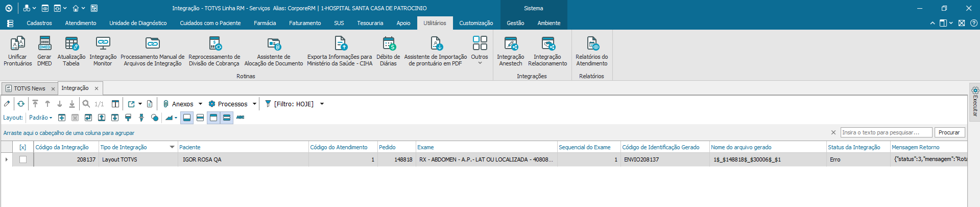Open Assistente de Alocação de Documento
Image resolution: width=980 pixels, height=207 pixels.
(x=274, y=52)
